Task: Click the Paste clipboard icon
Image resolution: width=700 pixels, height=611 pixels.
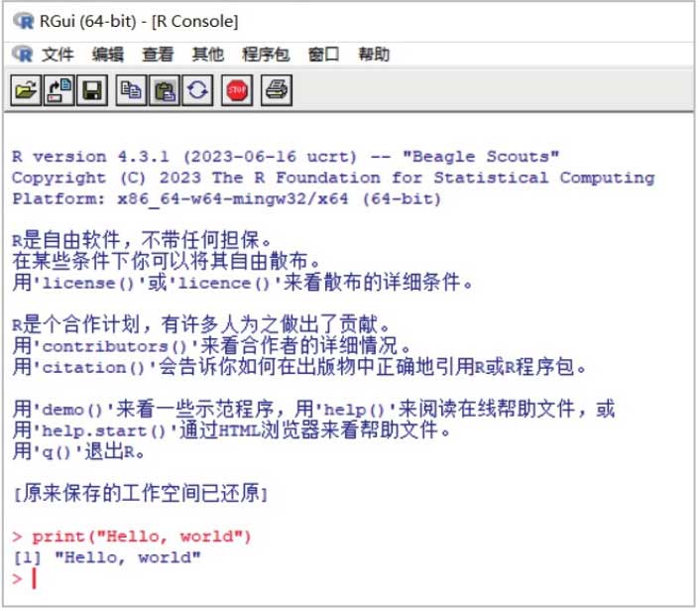Action: (x=165, y=90)
